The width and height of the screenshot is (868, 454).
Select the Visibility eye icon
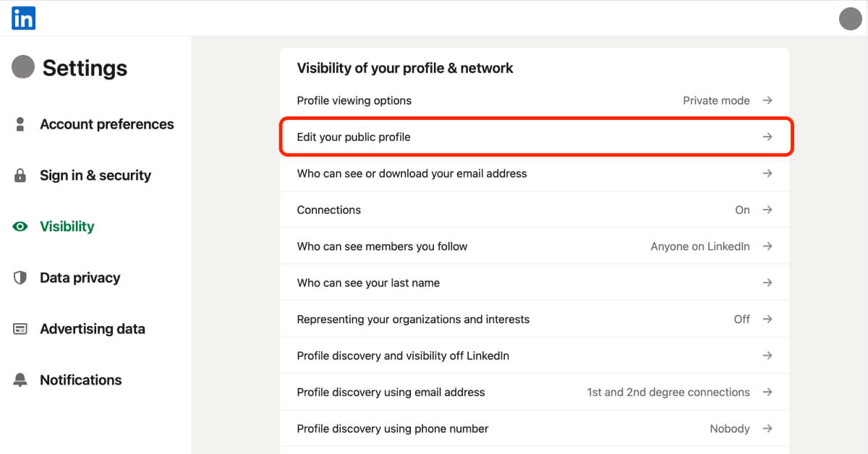[x=20, y=226]
